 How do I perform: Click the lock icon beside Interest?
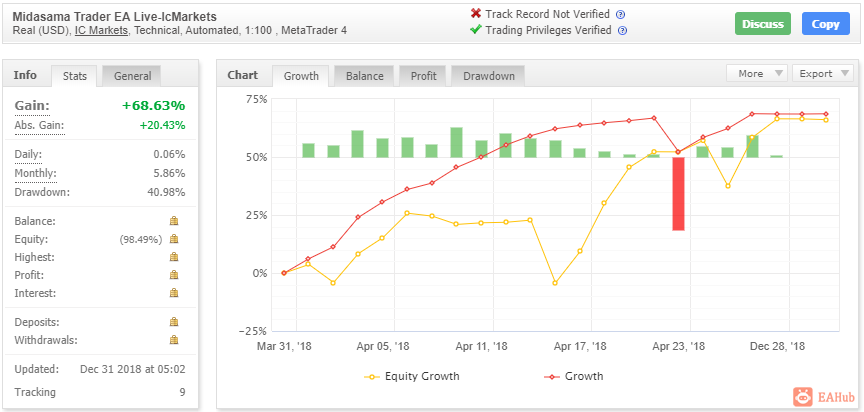coord(174,293)
